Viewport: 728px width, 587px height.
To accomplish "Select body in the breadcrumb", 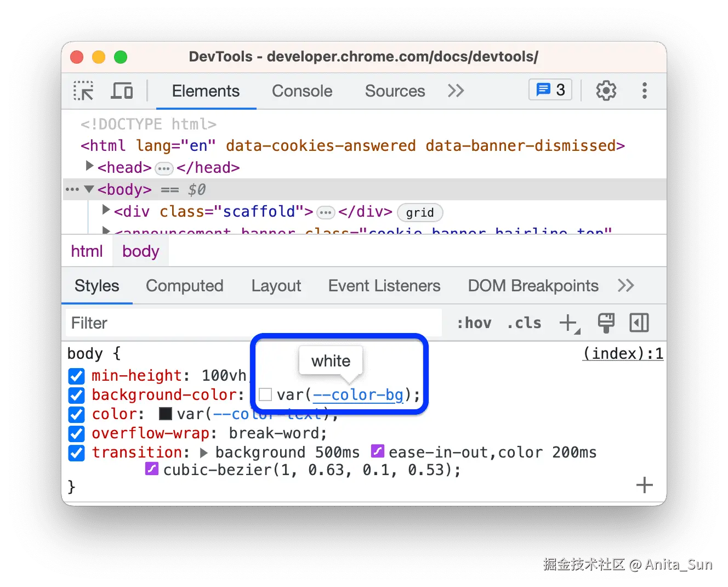I will point(141,251).
